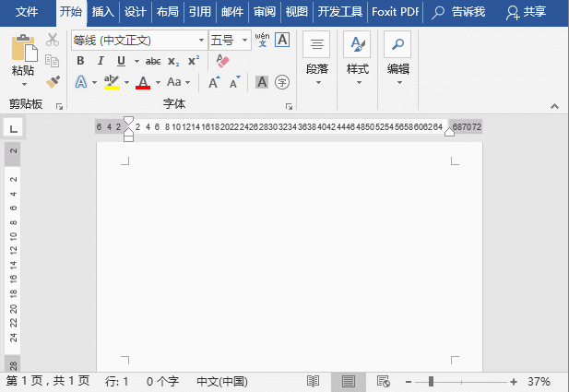
Task: Toggle Character Shading icon
Action: point(262,82)
